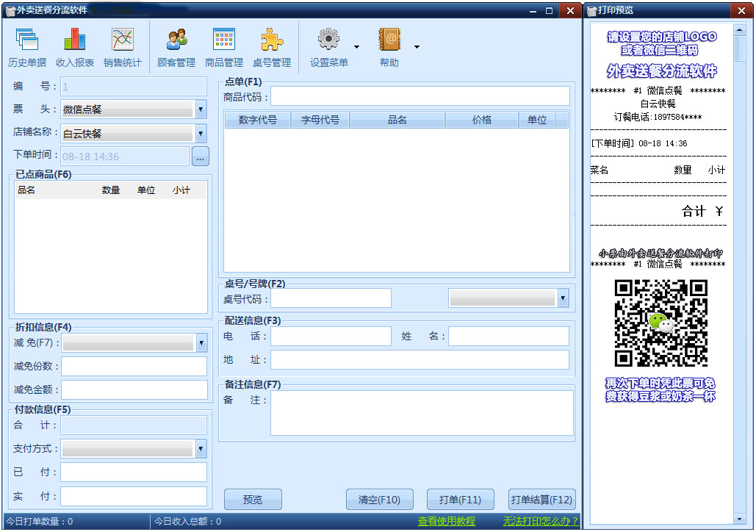Open 收入报表 income report icon
This screenshot has width=756, height=532.
tap(75, 40)
